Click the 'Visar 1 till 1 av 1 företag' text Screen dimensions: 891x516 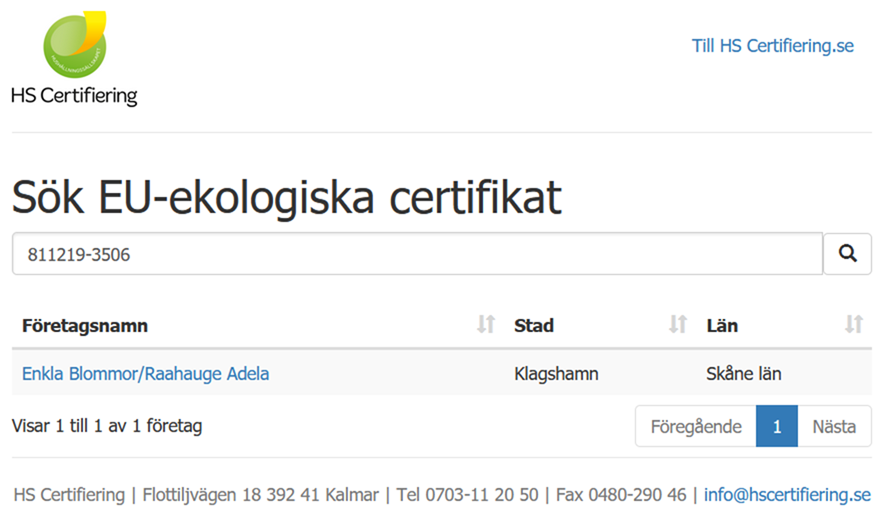pyautogui.click(x=107, y=426)
